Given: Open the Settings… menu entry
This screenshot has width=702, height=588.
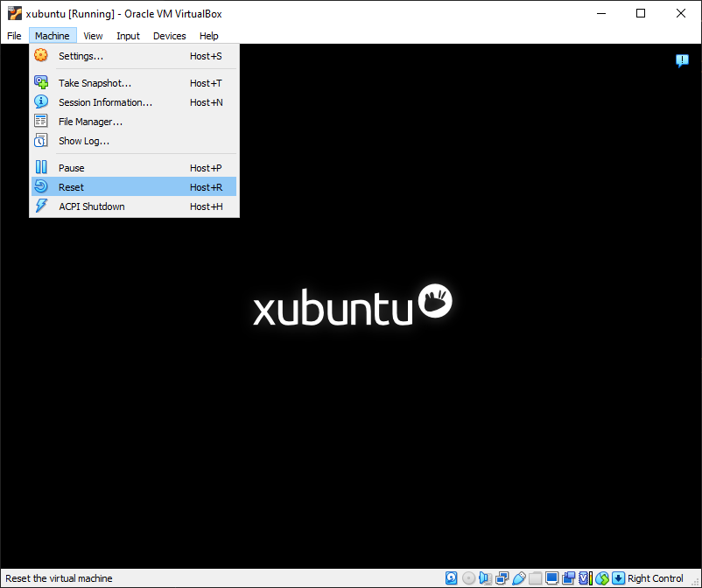Looking at the screenshot, I should 134,56.
